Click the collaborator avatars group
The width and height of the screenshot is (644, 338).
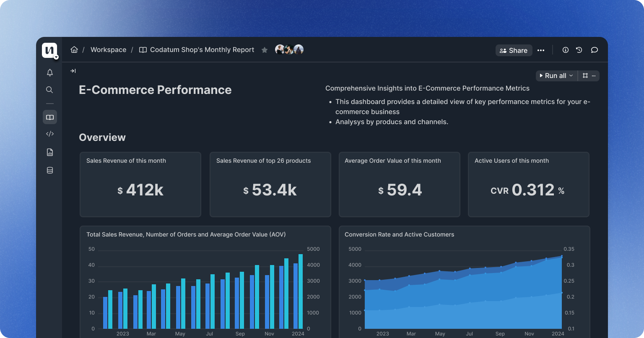[x=289, y=49]
